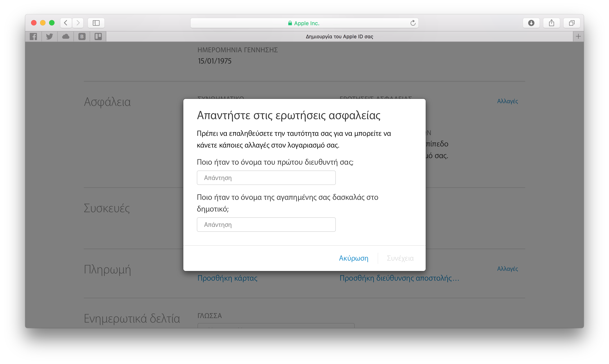Select the Δημιουργία του Apple ID σας tab
Image resolution: width=609 pixels, height=364 pixels.
[x=339, y=36]
